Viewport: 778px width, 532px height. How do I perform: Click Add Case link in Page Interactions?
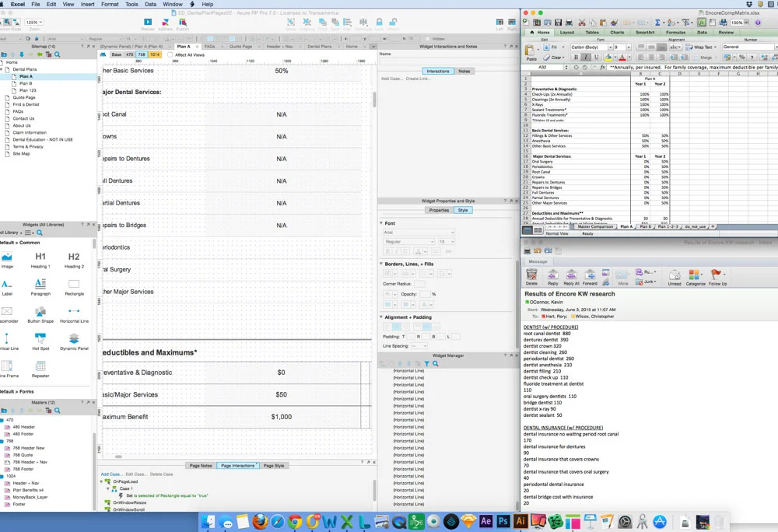click(x=110, y=474)
